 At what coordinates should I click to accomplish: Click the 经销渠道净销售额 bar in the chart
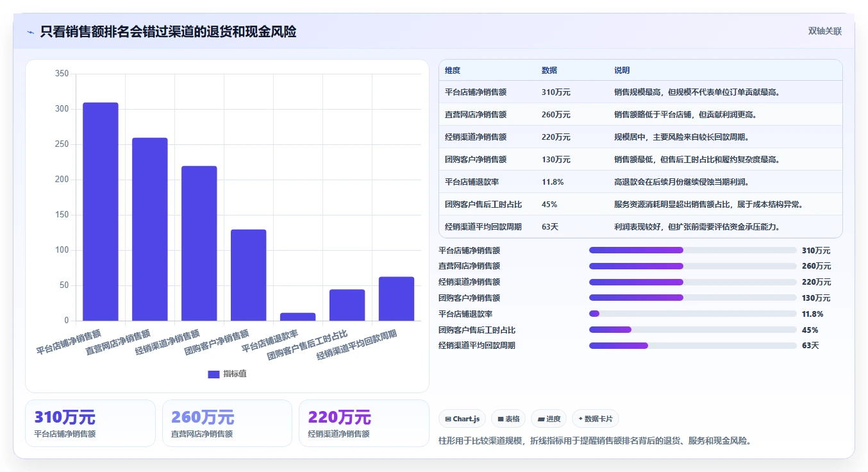199,243
